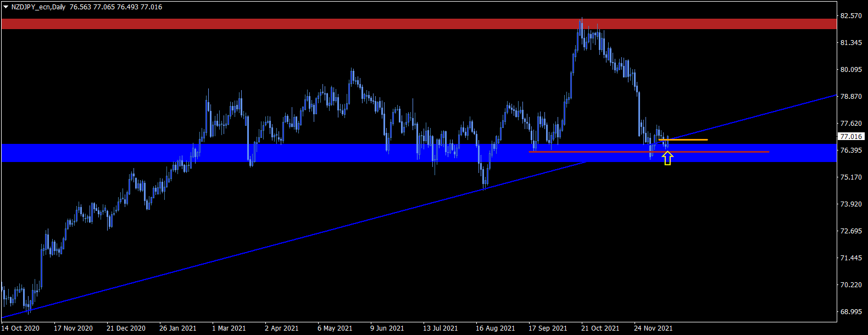Click the current price label 77.016
The image size is (868, 335).
point(851,136)
